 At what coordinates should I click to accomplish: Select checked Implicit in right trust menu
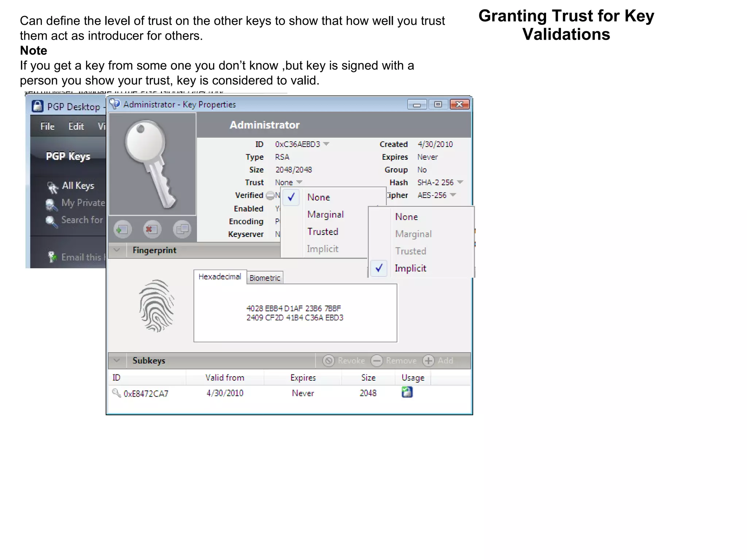click(421, 268)
